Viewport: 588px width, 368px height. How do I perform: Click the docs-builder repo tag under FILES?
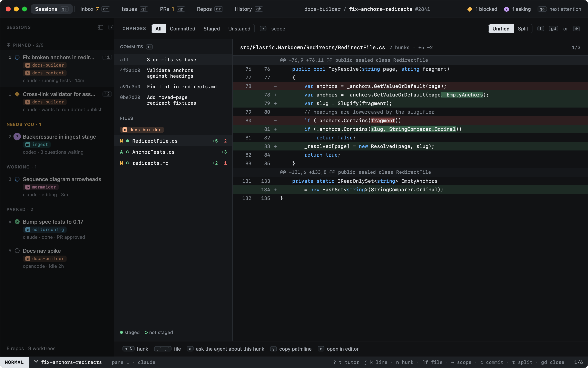tap(142, 130)
